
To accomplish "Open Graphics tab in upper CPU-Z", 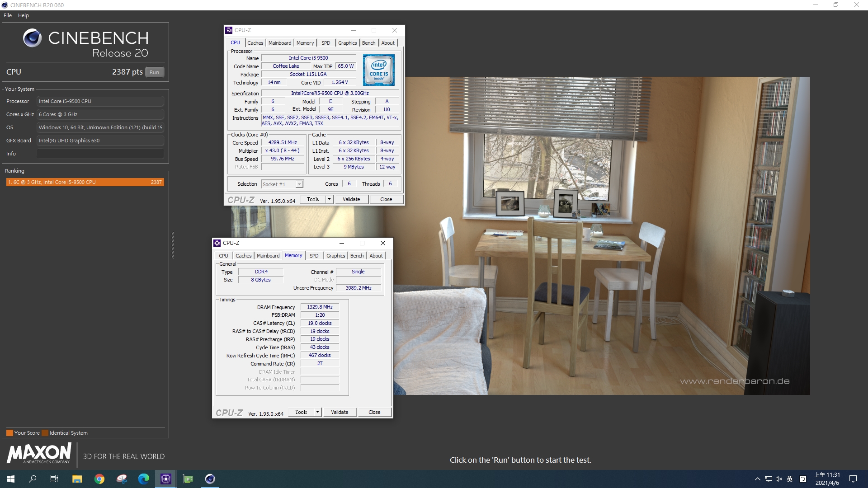I will click(x=348, y=43).
